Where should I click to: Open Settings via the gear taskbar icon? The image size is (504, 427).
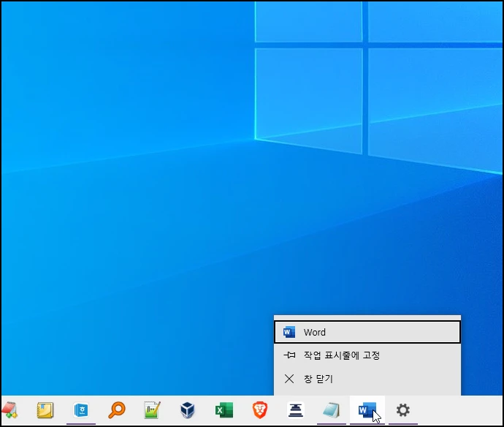coord(402,410)
